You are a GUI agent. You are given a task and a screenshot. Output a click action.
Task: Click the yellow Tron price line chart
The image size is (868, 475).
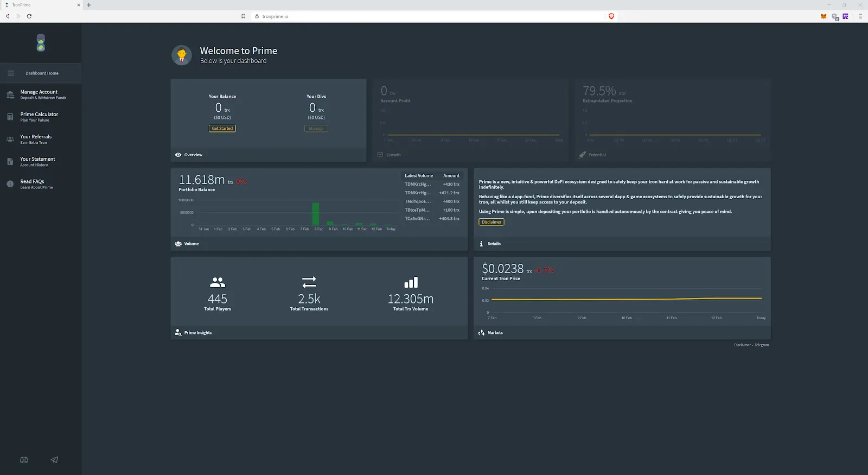coord(626,299)
